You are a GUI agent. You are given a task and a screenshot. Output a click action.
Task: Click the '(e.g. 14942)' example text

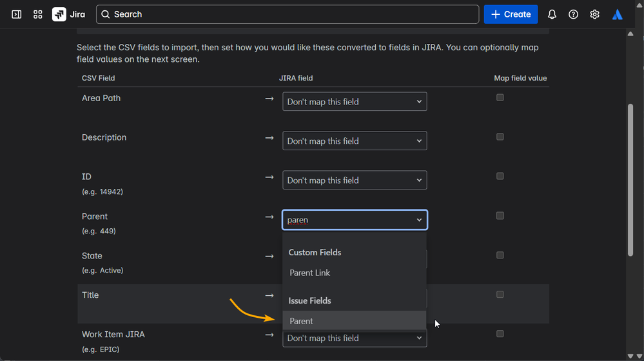[102, 192]
